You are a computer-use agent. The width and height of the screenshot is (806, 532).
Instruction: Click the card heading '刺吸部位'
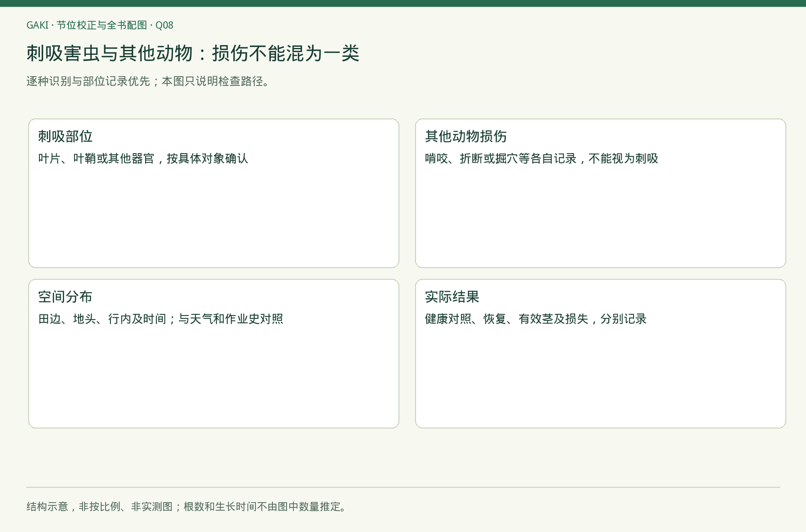[65, 136]
